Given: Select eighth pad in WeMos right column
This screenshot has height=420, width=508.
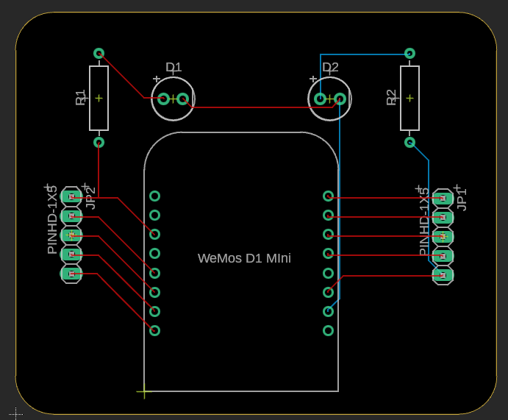Looking at the screenshot, I should coord(328,330).
